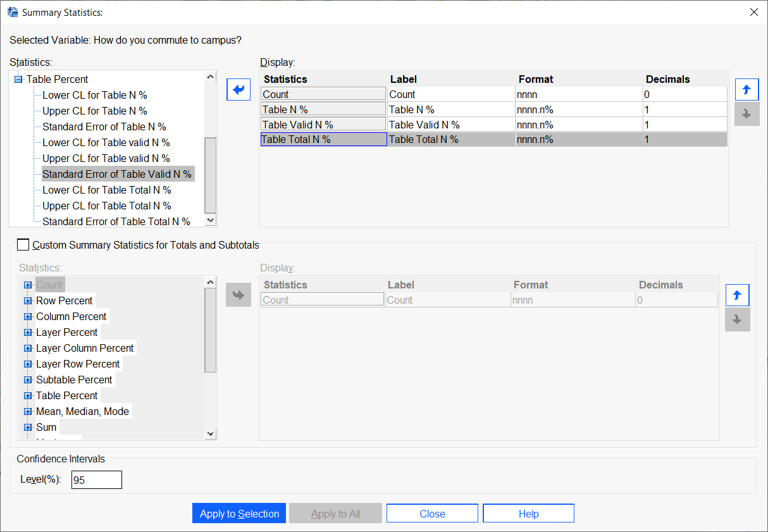Open Help for this dialog
The image size is (768, 532).
tap(528, 513)
